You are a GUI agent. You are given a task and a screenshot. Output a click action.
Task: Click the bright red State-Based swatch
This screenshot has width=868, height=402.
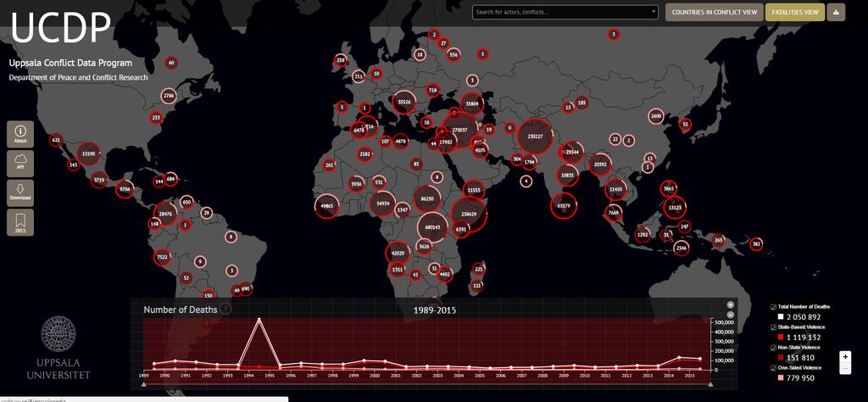781,338
